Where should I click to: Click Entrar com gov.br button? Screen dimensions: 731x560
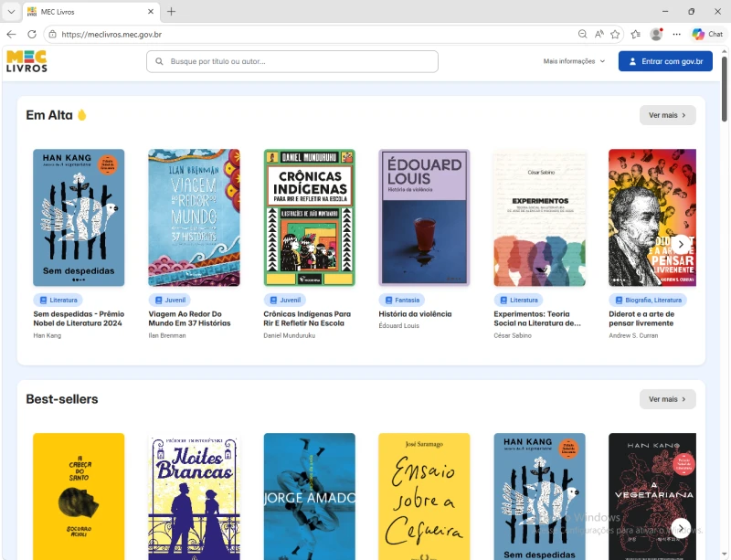[x=665, y=61]
